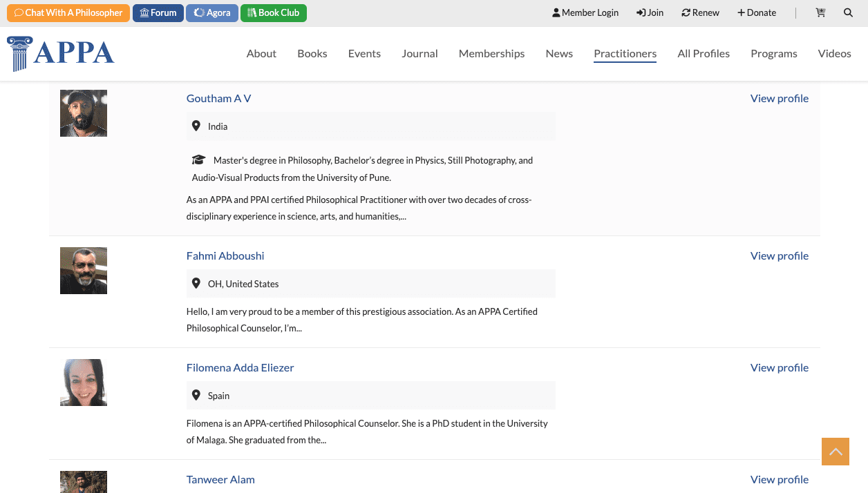The image size is (868, 493).
Task: Open the Memberships menu
Action: click(x=491, y=53)
